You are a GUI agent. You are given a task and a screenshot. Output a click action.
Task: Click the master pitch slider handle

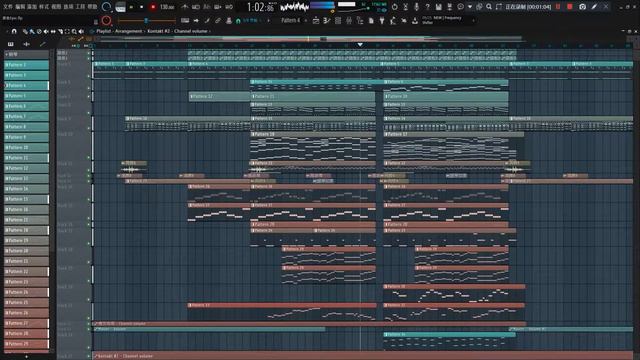(146, 20)
